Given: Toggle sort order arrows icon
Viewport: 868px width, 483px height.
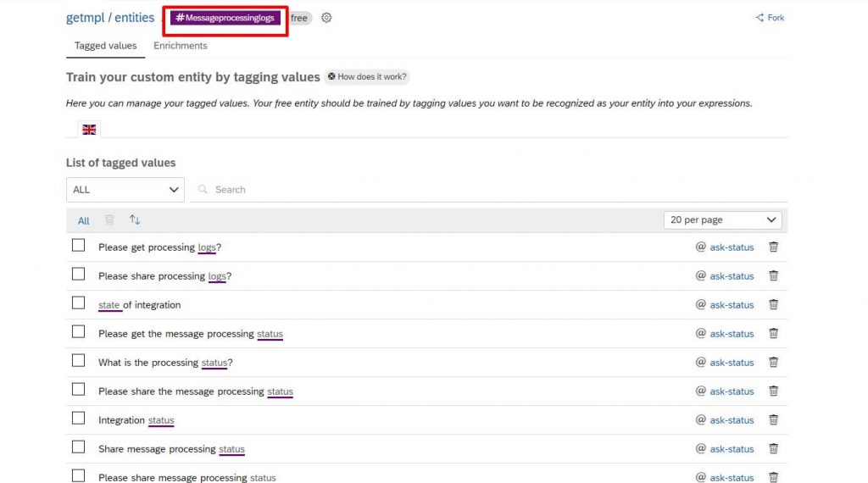Looking at the screenshot, I should click(x=135, y=219).
